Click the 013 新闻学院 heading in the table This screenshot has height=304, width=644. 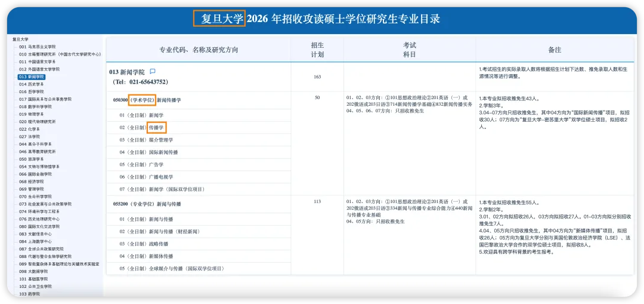click(127, 72)
